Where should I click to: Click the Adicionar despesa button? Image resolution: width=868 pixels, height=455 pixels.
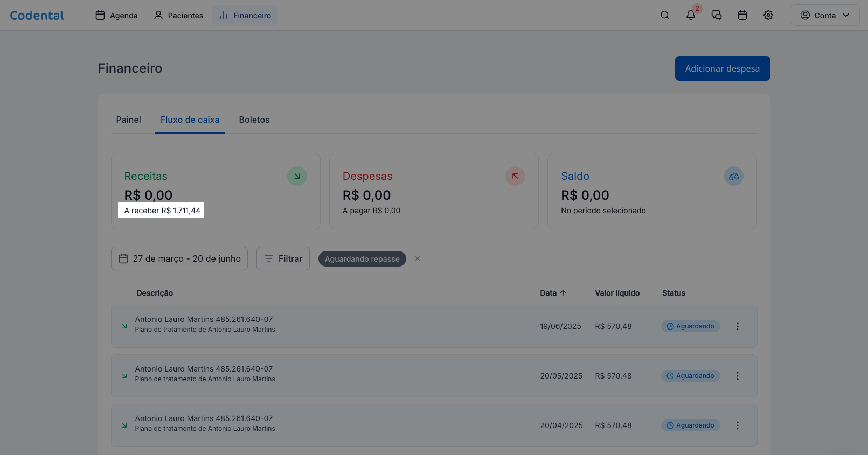pyautogui.click(x=722, y=68)
